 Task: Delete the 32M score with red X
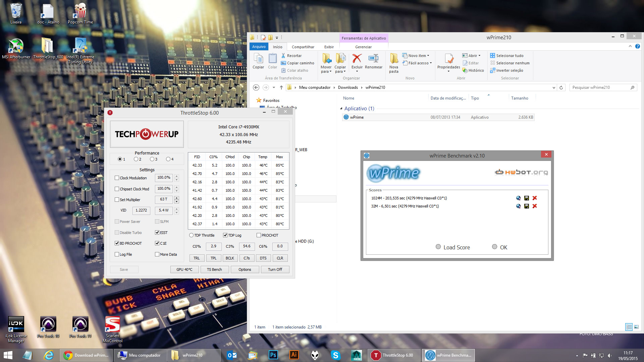(535, 206)
